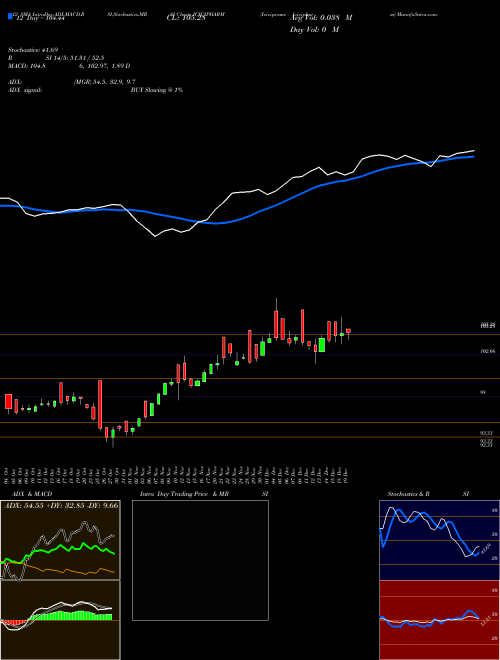Image resolution: width=500 pixels, height=660 pixels.
Task: Click the "(MGR) 54.5, 32.9, 9.7" values
Action: point(104,82)
